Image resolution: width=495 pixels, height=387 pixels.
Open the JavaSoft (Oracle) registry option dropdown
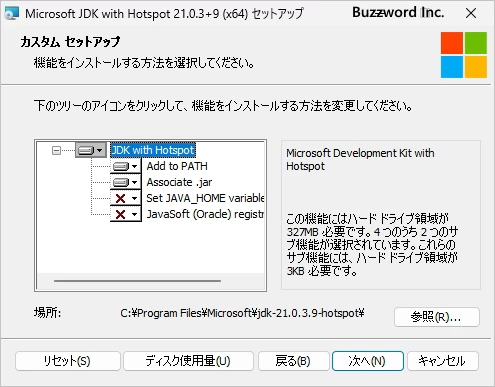click(126, 214)
